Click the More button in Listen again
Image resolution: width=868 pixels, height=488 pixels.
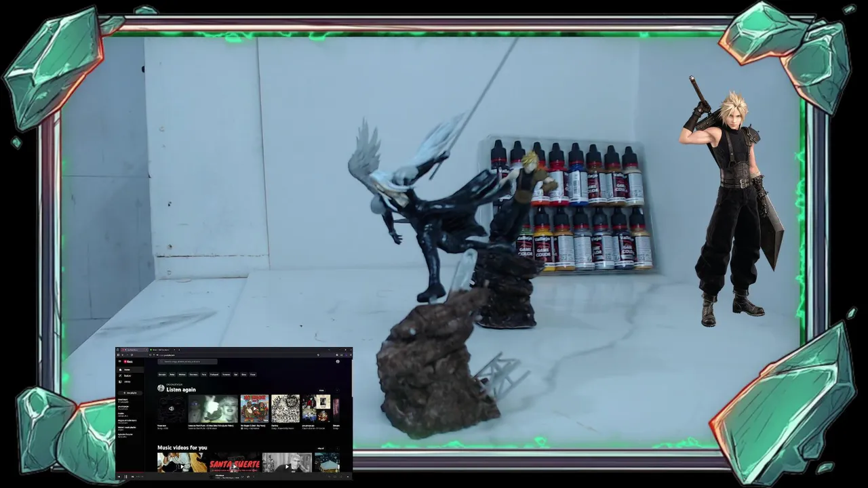pyautogui.click(x=321, y=390)
